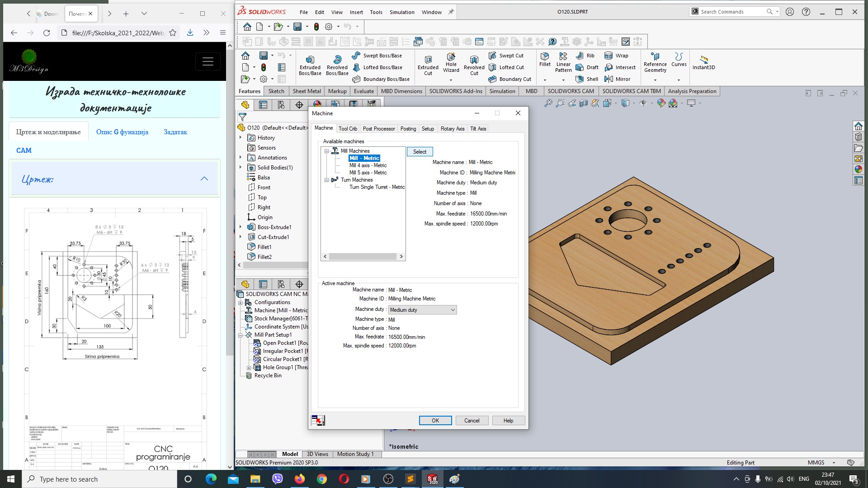Click the Select button for machine
Screen dimensions: 868x488
(419, 151)
